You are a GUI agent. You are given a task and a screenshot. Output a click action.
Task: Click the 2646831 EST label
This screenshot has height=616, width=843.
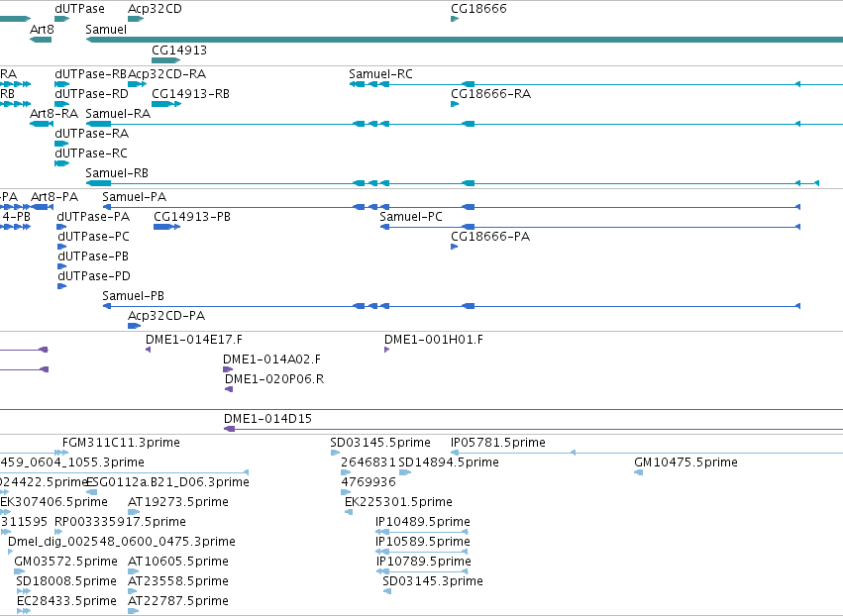point(369,462)
